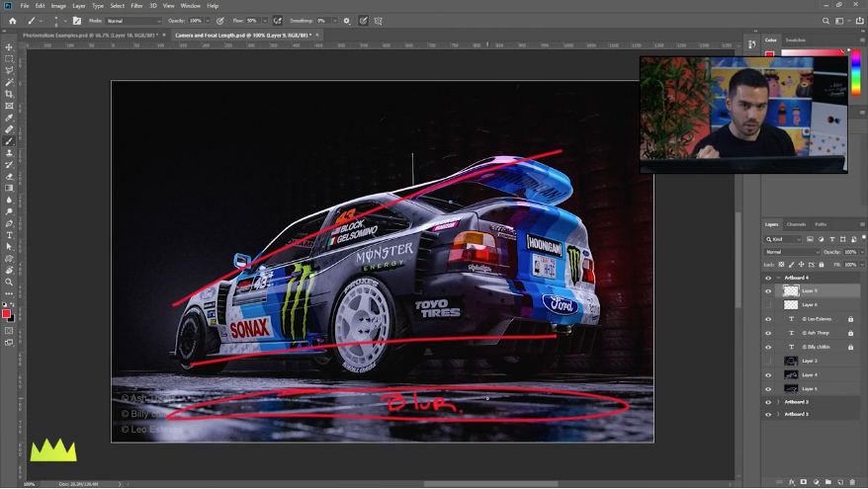This screenshot has width=868, height=489.
Task: Select the Magic Wand tool
Action: tap(9, 82)
